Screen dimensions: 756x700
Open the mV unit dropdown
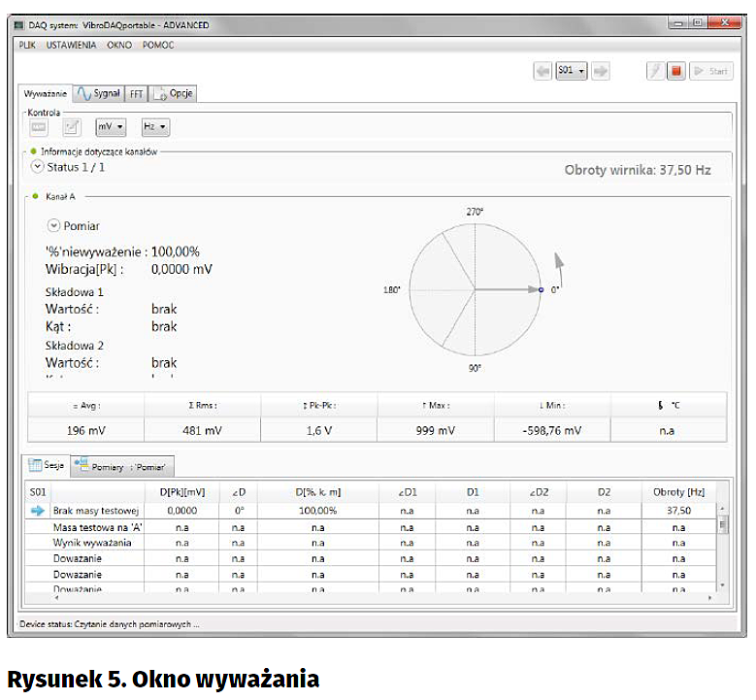pos(111,126)
